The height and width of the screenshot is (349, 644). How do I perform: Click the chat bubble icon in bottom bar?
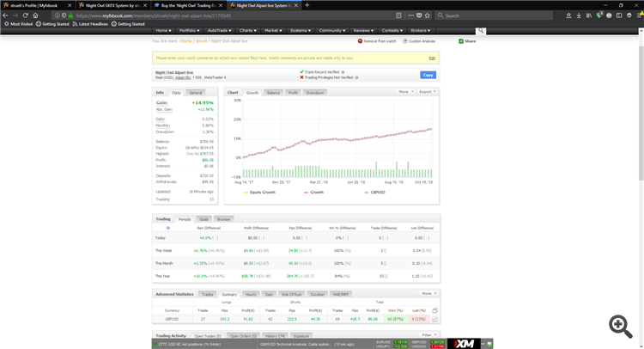(489, 344)
